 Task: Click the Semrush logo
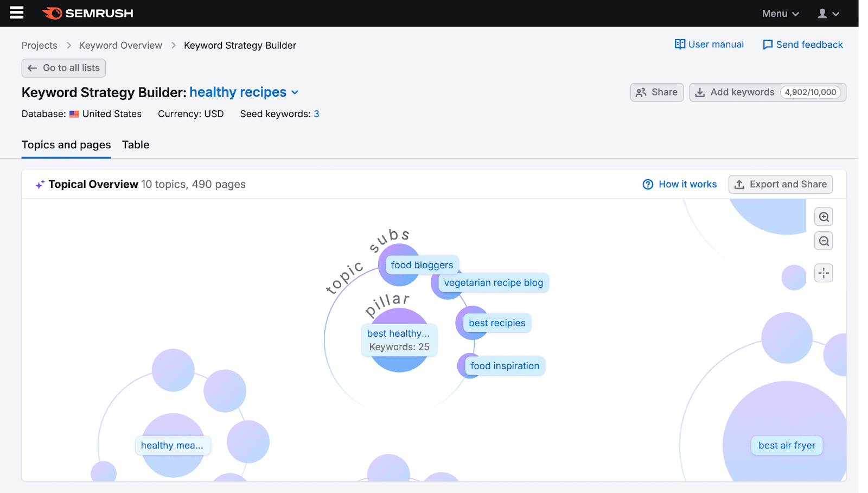87,12
